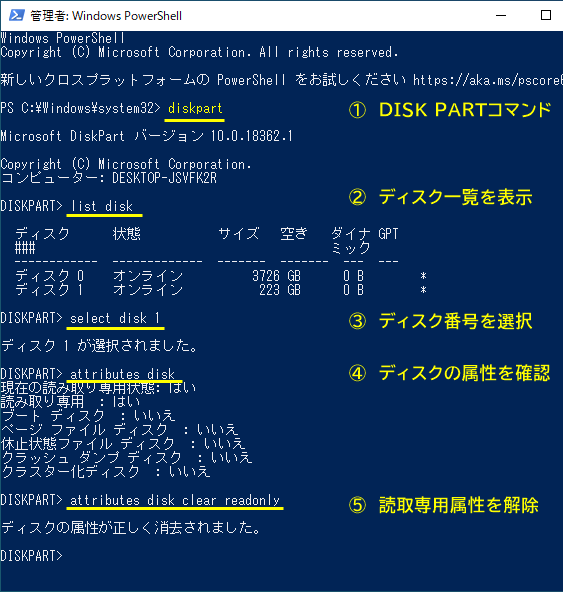Click the underlined 'diskpart' command
574x592 pixels.
195,108
